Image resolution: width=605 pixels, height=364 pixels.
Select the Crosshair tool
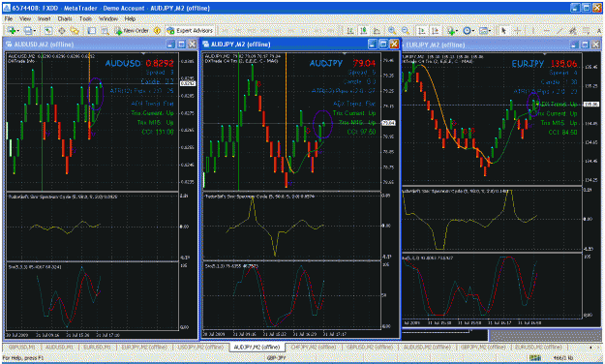point(517,30)
